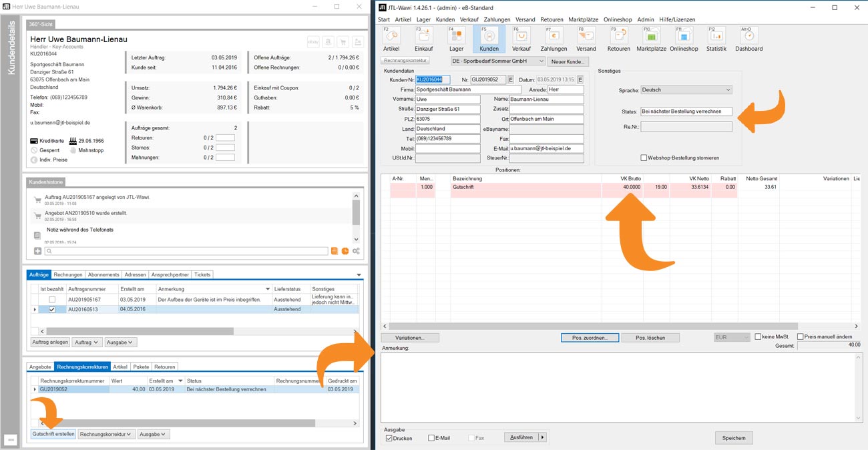Screen dimensions: 868x450
Task: Open the Artikel module in the toolbar
Action: (x=391, y=39)
